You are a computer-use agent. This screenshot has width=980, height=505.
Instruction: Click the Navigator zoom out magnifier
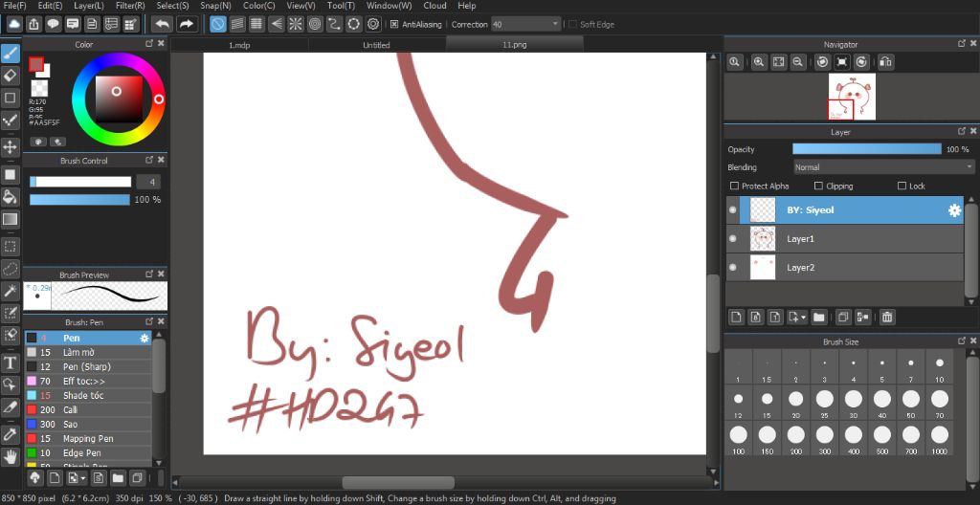797,62
